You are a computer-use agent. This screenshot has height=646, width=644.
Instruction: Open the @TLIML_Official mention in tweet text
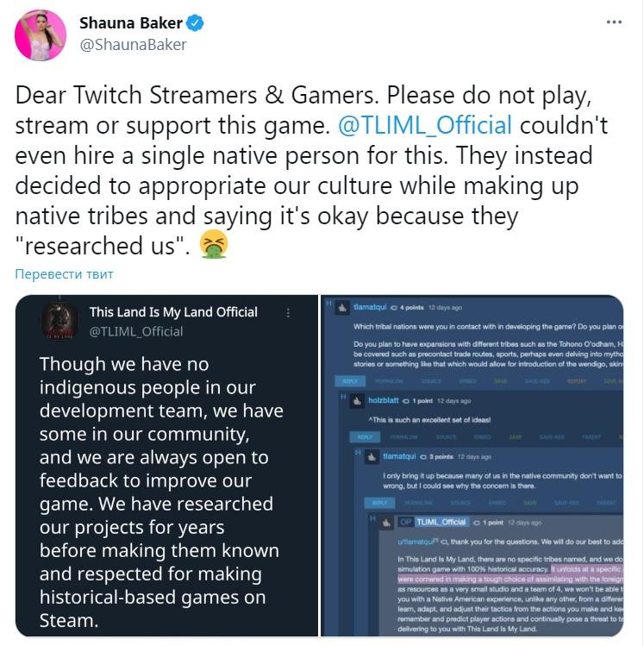(425, 125)
